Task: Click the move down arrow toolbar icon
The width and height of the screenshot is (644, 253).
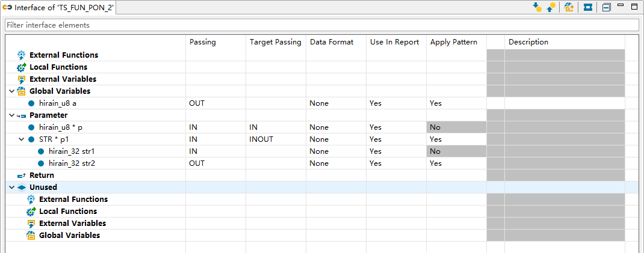Action: [537, 7]
